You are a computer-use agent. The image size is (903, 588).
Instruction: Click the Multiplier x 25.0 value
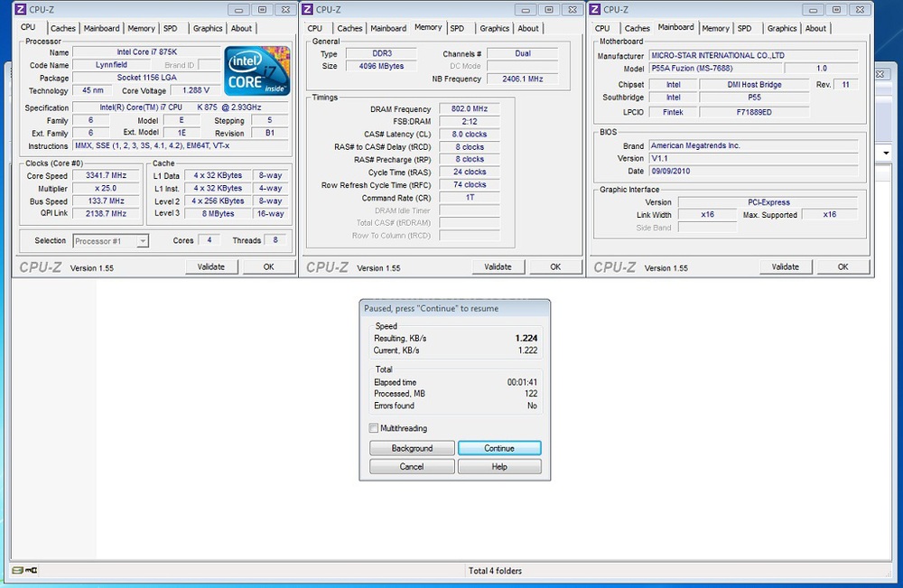(x=106, y=188)
